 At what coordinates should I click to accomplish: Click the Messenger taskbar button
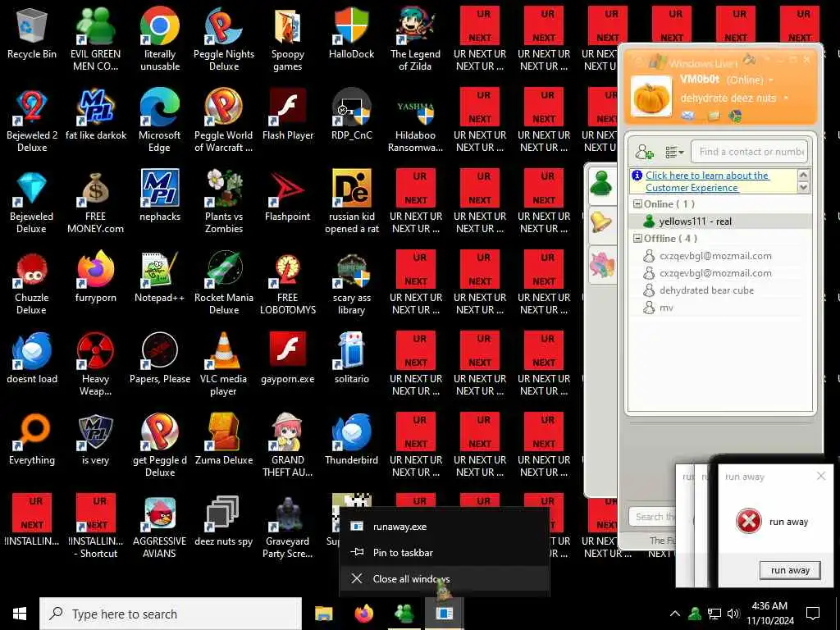click(x=404, y=614)
